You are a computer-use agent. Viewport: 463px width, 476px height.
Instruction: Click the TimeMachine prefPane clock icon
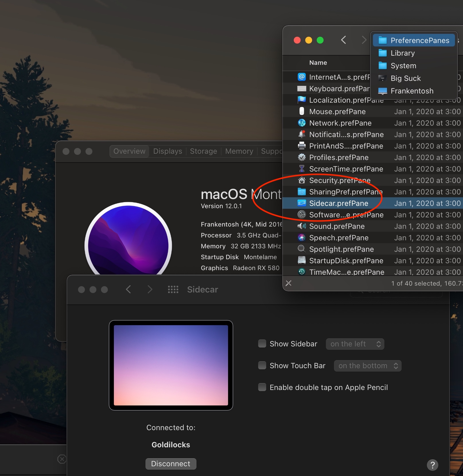coord(301,272)
